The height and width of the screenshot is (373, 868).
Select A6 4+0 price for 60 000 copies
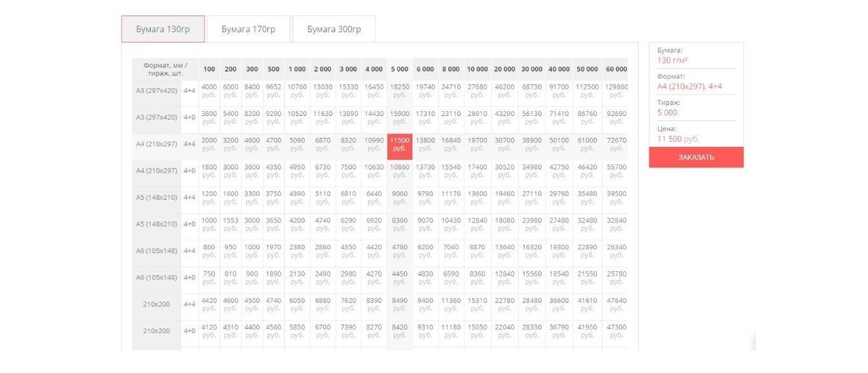click(616, 278)
